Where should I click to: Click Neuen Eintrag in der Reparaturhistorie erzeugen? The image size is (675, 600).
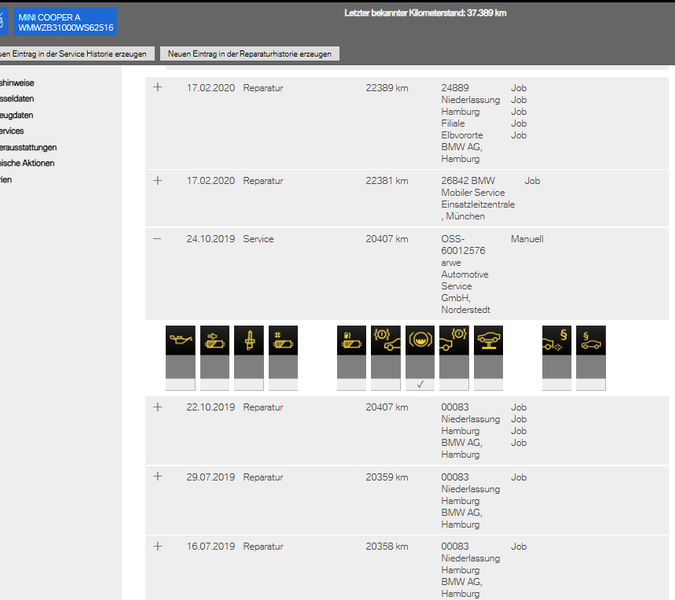click(250, 54)
